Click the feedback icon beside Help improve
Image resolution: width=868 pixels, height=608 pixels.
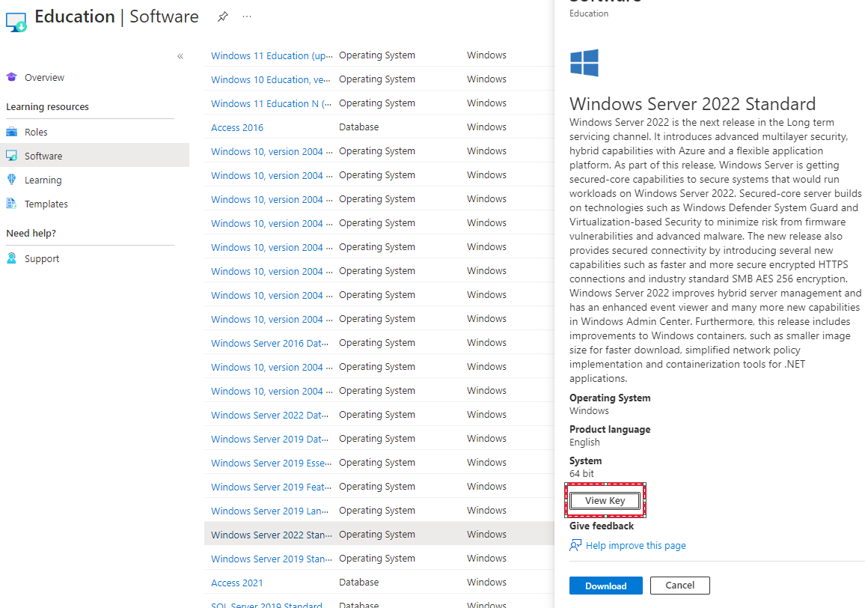pyautogui.click(x=575, y=545)
